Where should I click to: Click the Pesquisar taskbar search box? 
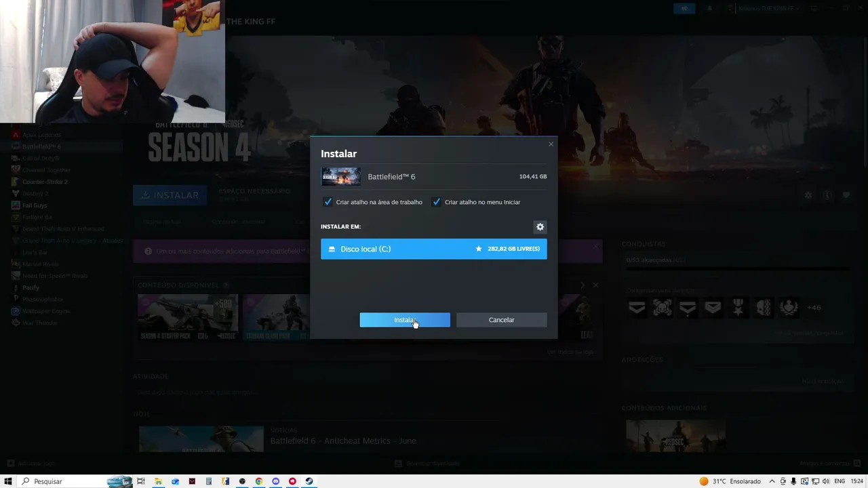(x=75, y=481)
